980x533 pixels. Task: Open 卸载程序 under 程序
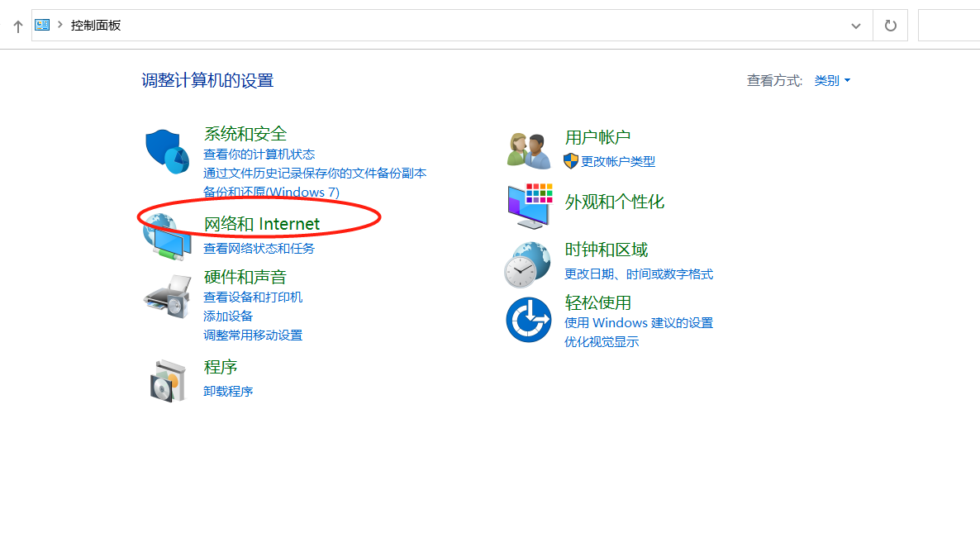coord(228,390)
